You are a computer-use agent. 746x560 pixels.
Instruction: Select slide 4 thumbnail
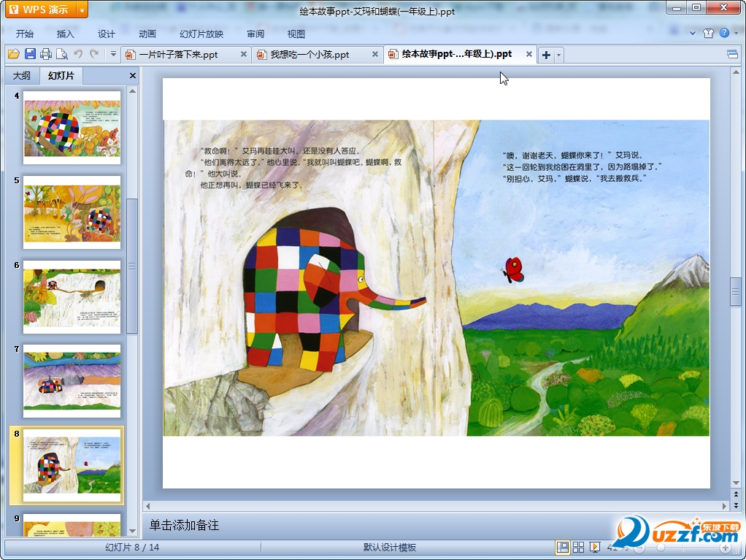click(72, 128)
